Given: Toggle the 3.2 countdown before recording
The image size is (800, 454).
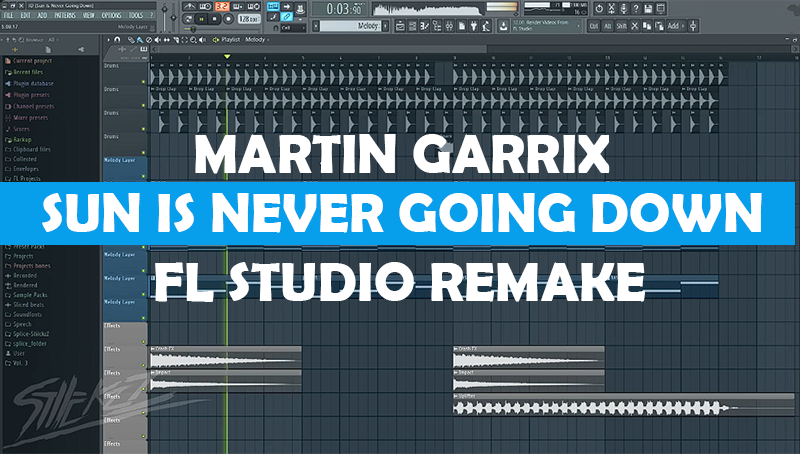Looking at the screenshot, I should pyautogui.click(x=222, y=7).
